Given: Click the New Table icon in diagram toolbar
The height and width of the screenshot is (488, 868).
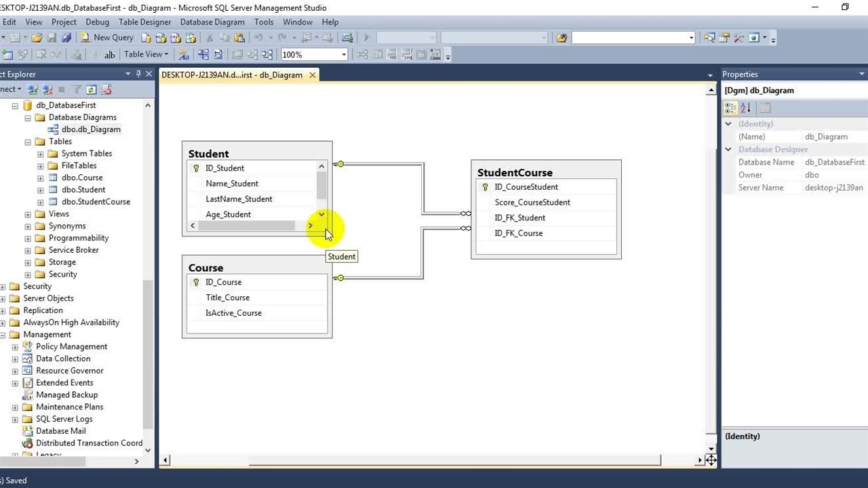Looking at the screenshot, I should [x=7, y=55].
